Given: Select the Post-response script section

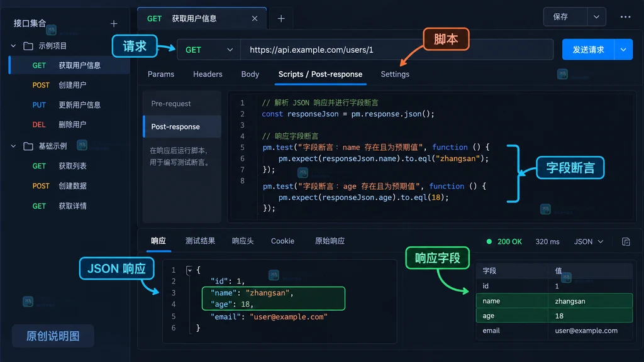Looking at the screenshot, I should [182, 126].
